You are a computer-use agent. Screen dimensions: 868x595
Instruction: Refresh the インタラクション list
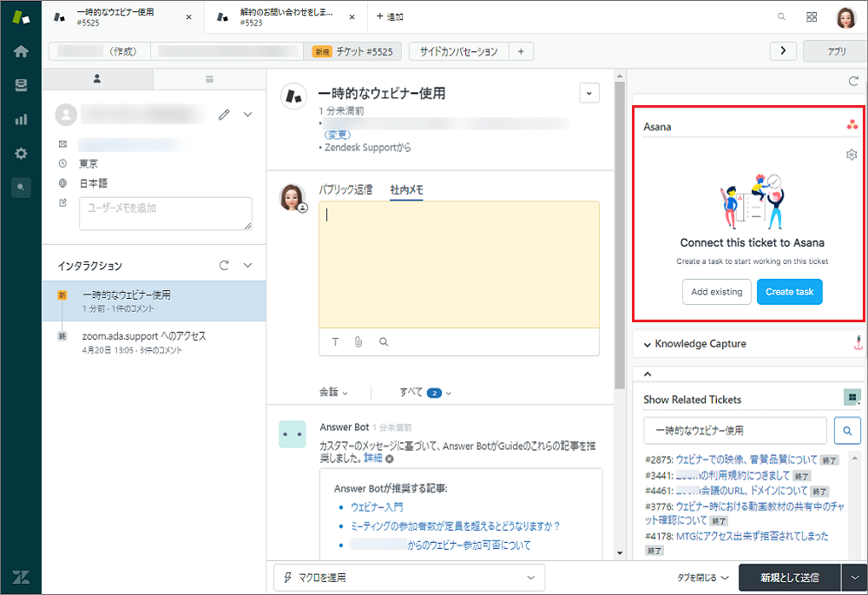[224, 266]
